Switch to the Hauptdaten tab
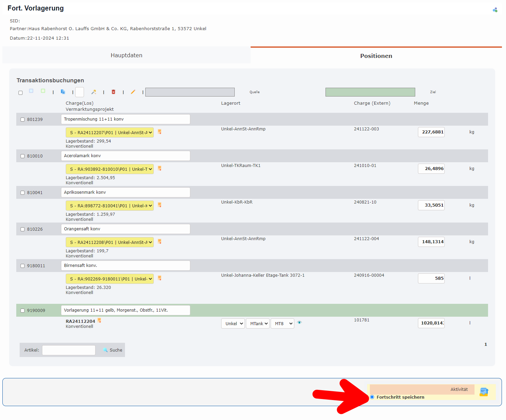Image resolution: width=506 pixels, height=420 pixels. (x=126, y=55)
